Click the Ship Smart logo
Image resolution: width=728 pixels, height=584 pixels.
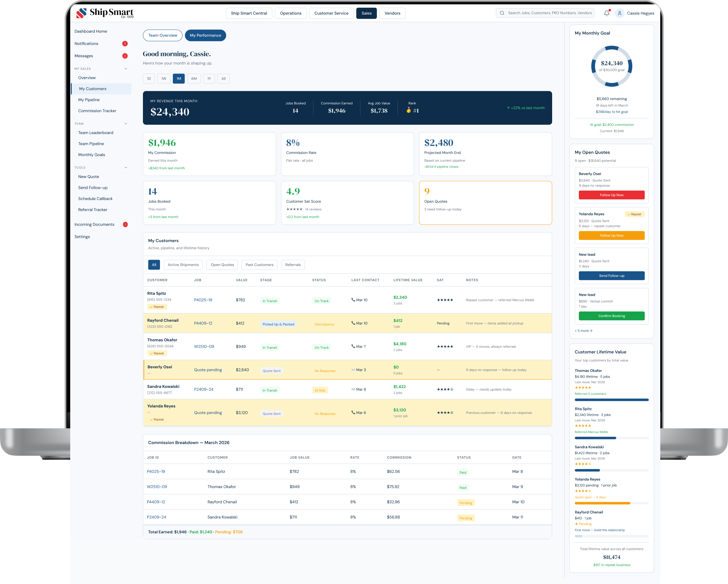point(105,13)
